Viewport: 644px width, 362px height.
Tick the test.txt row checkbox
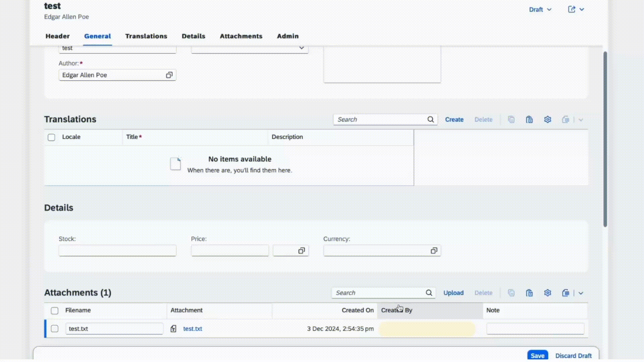click(55, 329)
